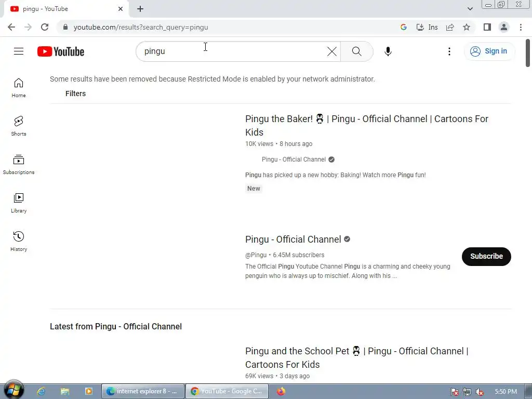The height and width of the screenshot is (399, 532).
Task: Open Pingu and the School Pet video
Action: click(356, 357)
